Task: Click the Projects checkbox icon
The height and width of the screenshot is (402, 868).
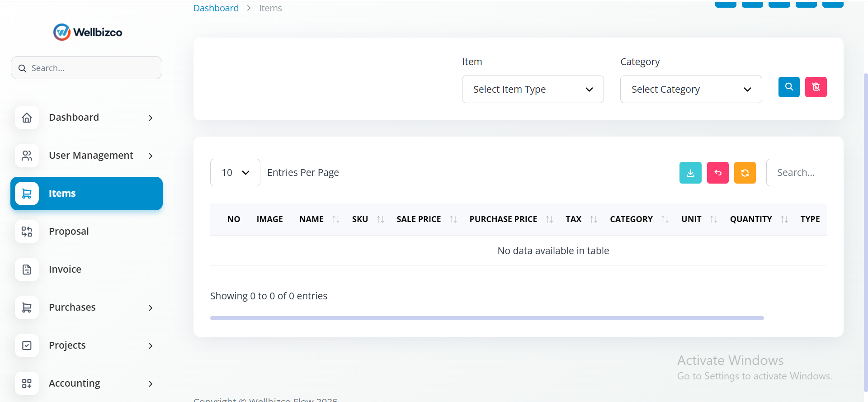Action: (27, 345)
